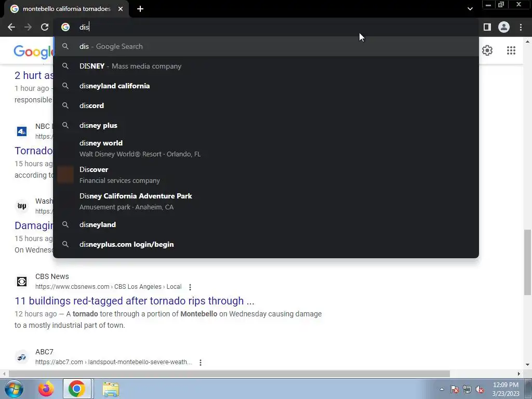532x399 pixels.
Task: Toggle the Chrome side panel
Action: click(x=487, y=27)
